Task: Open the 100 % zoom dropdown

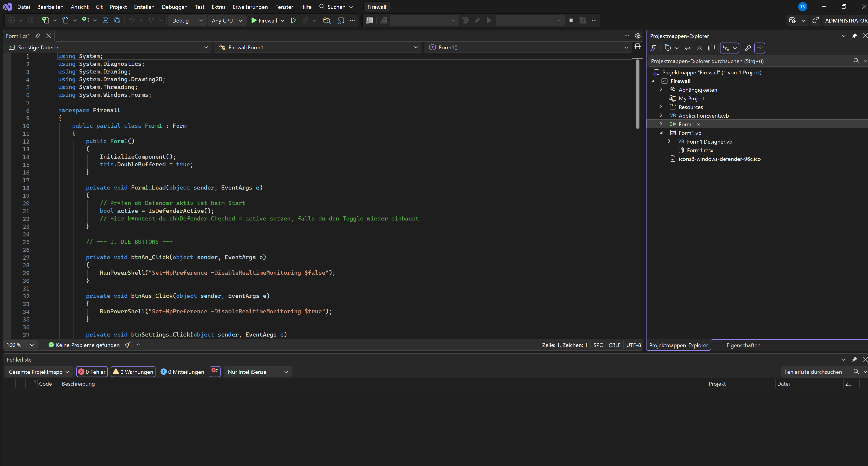Action: [20, 345]
